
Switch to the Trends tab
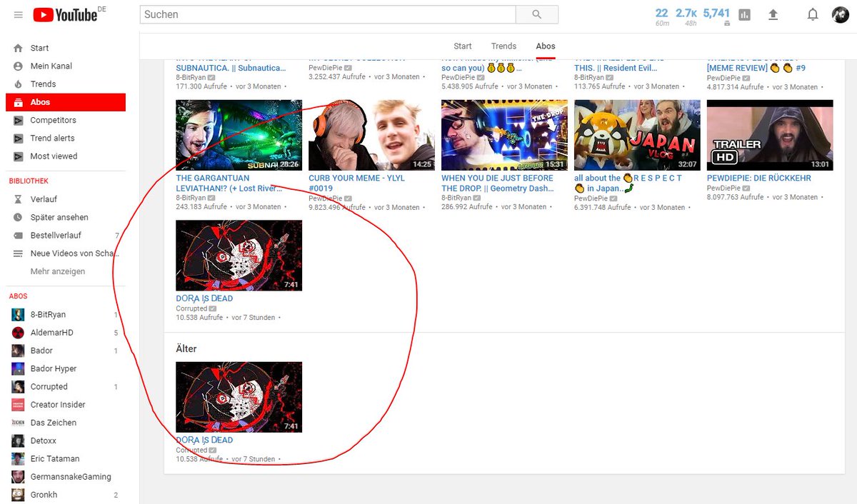503,46
